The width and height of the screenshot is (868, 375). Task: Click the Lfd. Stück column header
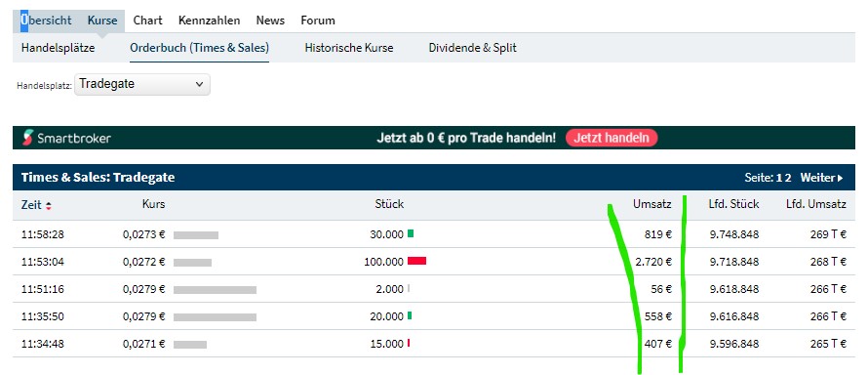click(x=733, y=204)
